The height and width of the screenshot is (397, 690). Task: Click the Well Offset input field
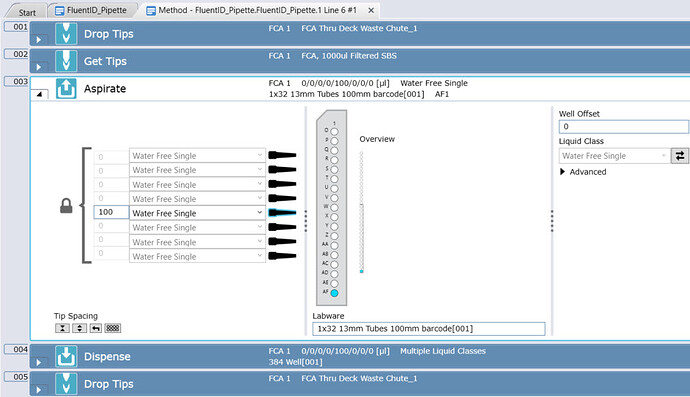pos(624,127)
